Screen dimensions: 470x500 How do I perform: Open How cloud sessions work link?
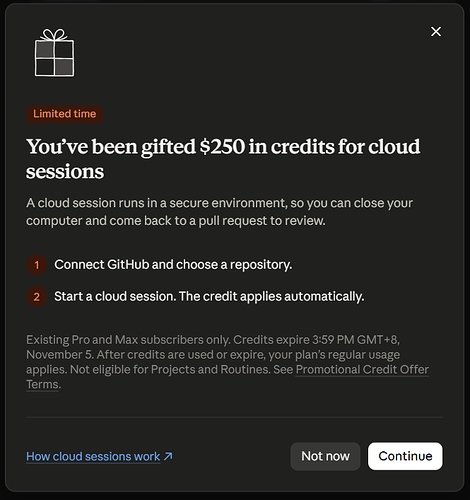93,456
